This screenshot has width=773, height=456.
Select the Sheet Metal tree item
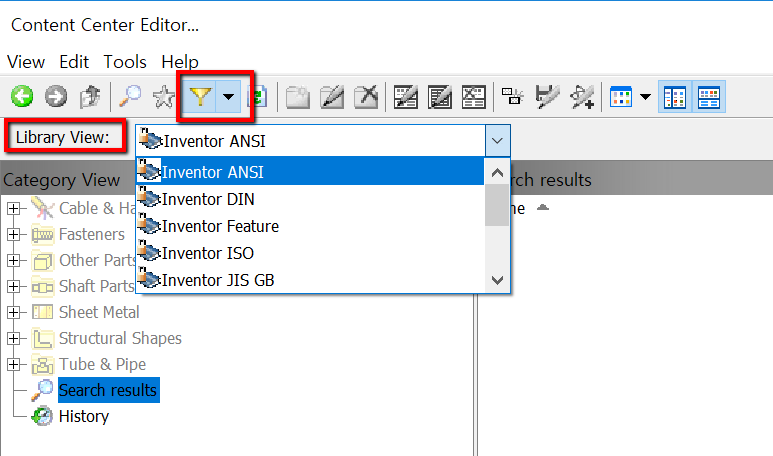(99, 313)
